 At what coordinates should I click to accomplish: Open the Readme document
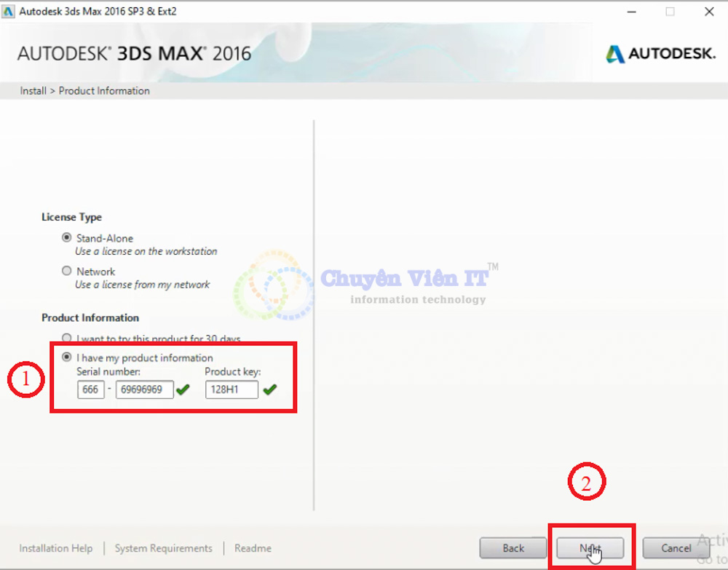tap(252, 548)
